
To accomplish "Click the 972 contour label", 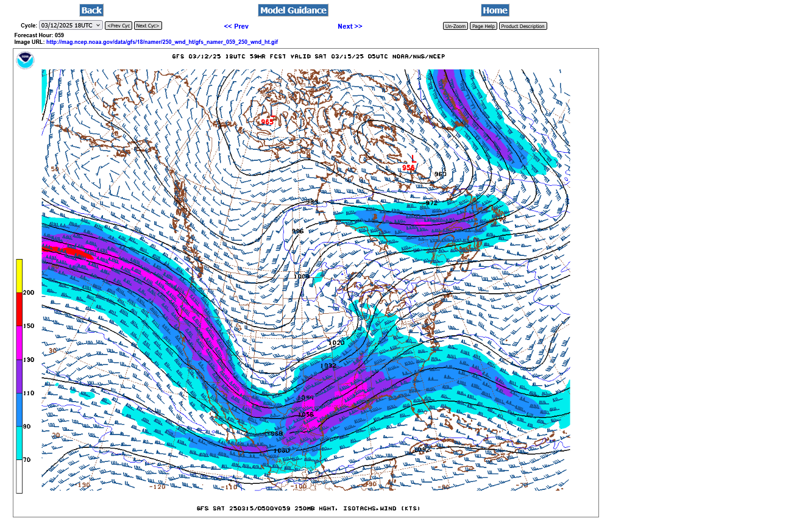I will 431,203.
